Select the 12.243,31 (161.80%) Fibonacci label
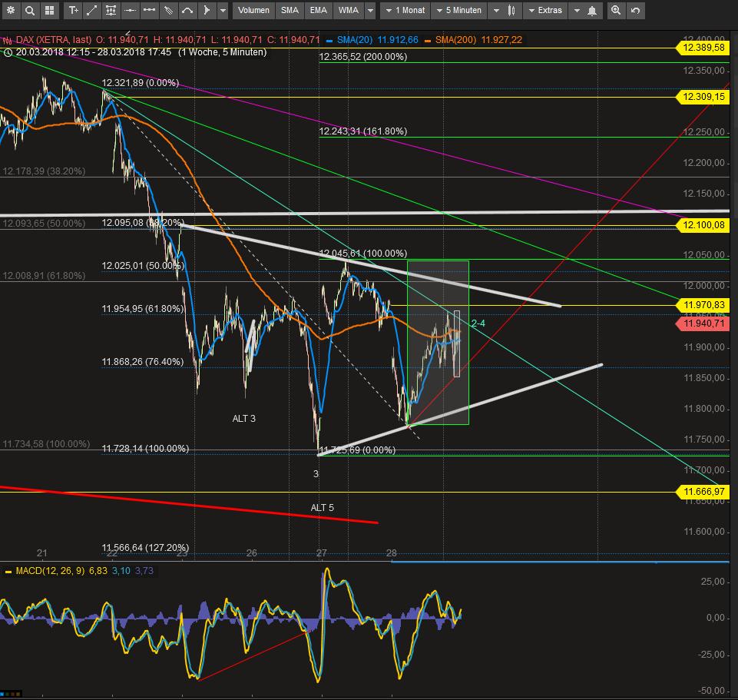Image resolution: width=738 pixels, height=700 pixels. click(x=363, y=131)
